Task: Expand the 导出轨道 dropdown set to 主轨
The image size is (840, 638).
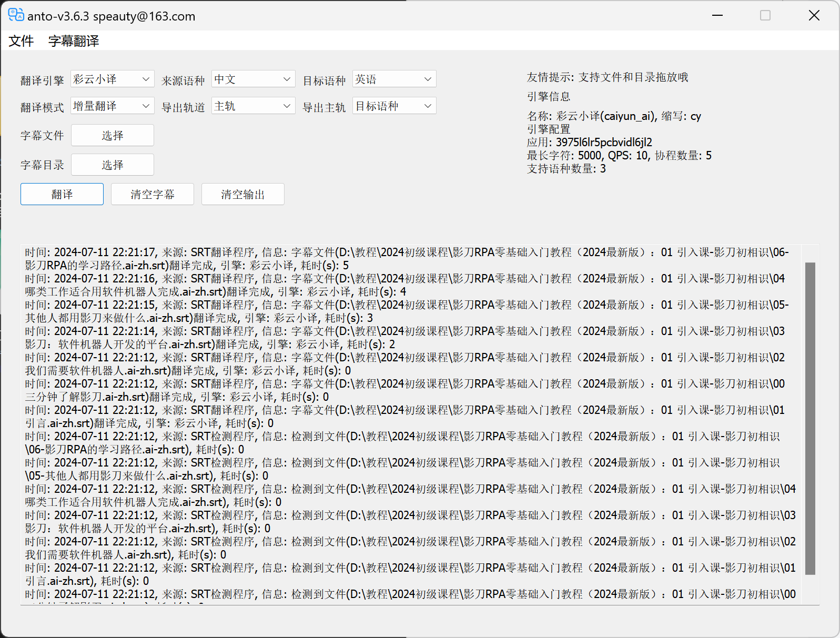Action: [253, 106]
